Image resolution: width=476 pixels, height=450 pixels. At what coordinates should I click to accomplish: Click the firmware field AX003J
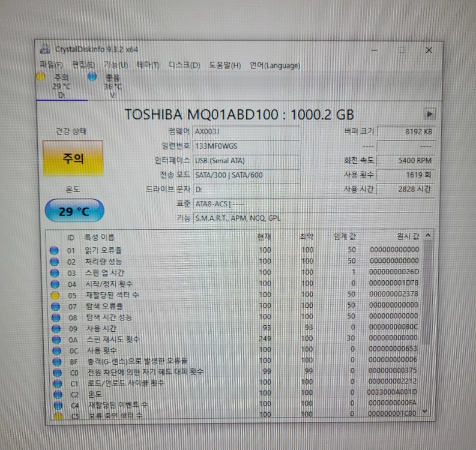click(x=246, y=131)
